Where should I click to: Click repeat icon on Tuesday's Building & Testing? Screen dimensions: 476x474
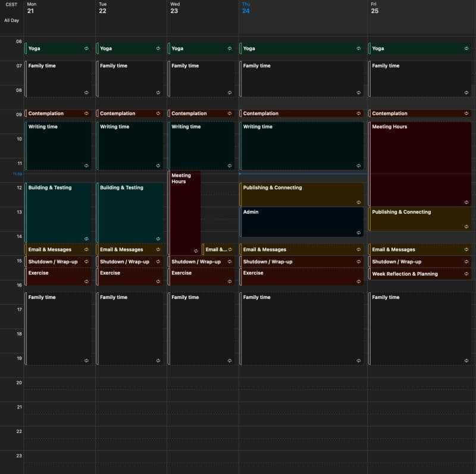click(158, 239)
